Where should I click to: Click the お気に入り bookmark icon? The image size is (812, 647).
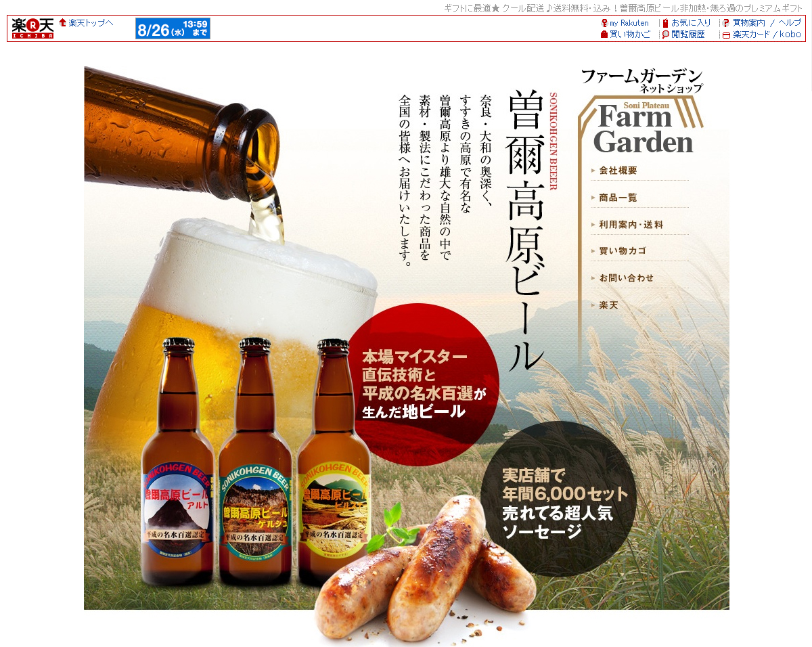(x=665, y=23)
